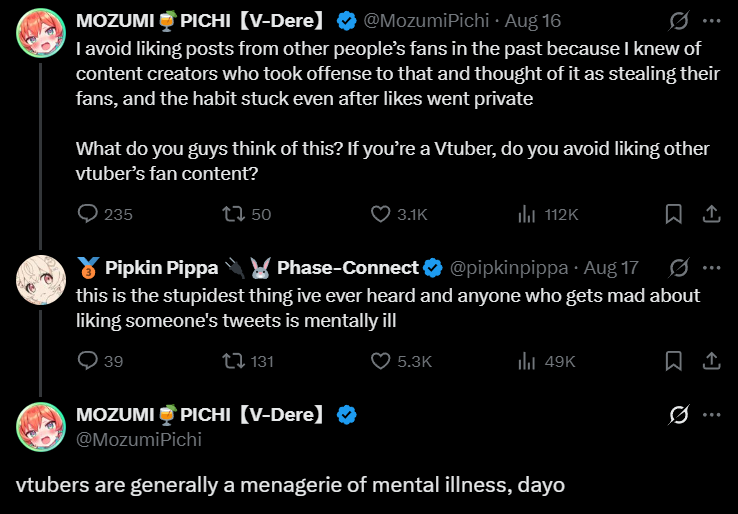Repost the first MozumiPichi tweet
This screenshot has width=738, height=514.
click(x=247, y=215)
